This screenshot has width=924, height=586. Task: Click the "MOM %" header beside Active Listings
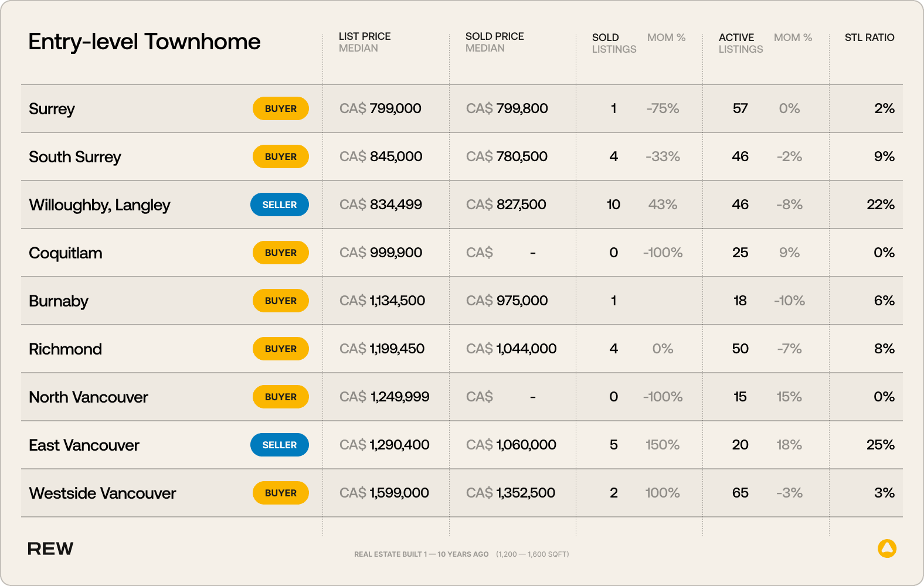pyautogui.click(x=793, y=38)
